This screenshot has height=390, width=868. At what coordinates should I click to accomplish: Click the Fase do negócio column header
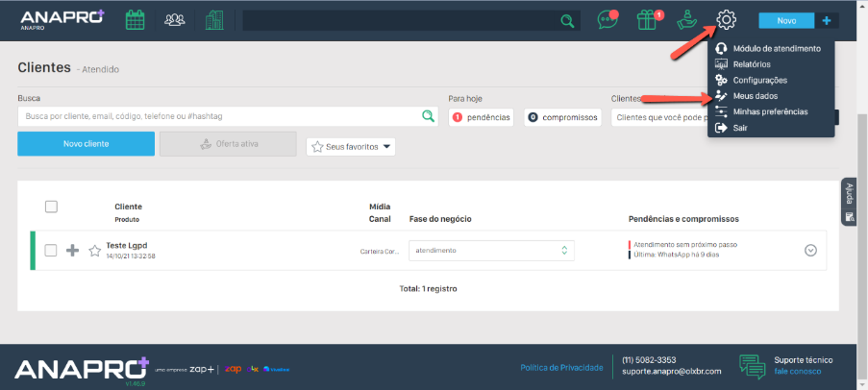(x=440, y=219)
